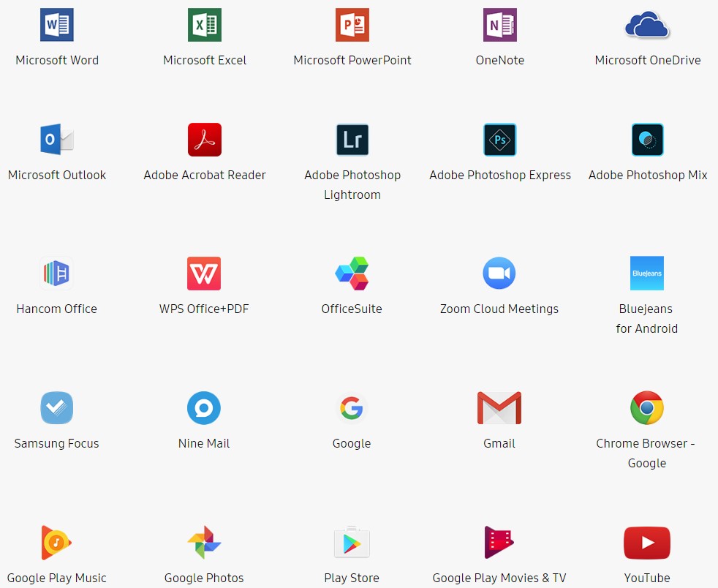Select the "Microsoft PowerPoint" text
The height and width of the screenshot is (588, 718).
coord(352,60)
